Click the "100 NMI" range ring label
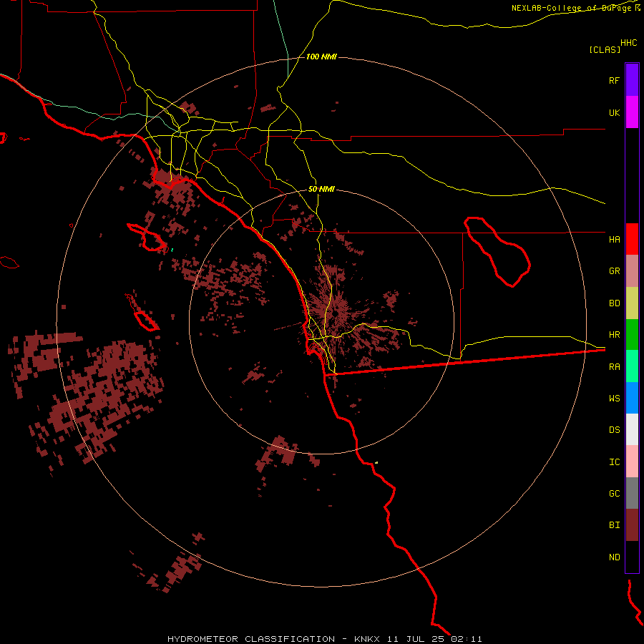Viewport: 644px width, 644px height. (x=321, y=57)
